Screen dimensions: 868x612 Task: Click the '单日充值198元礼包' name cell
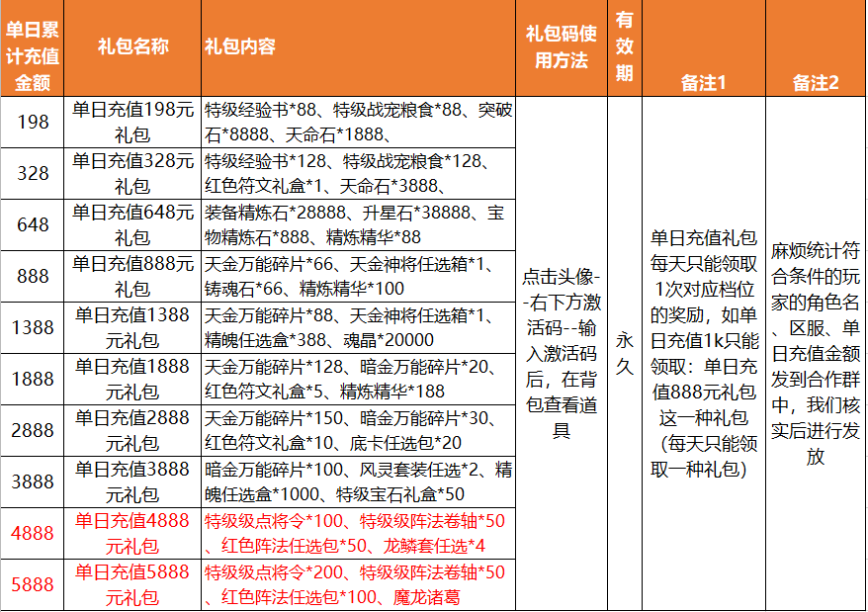pos(132,123)
